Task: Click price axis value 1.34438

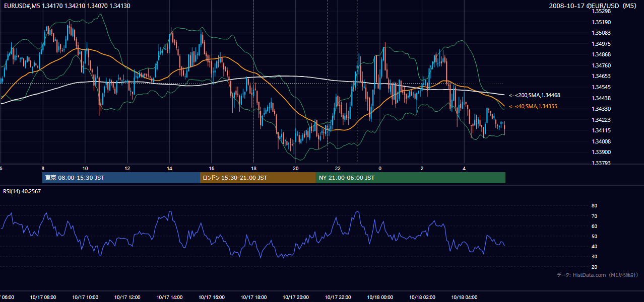Action: point(601,98)
